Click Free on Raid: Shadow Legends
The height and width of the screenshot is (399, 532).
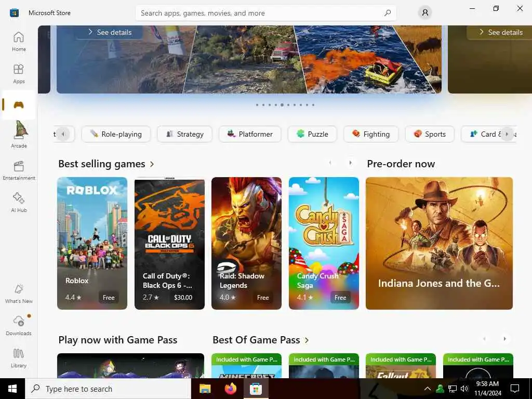click(263, 298)
